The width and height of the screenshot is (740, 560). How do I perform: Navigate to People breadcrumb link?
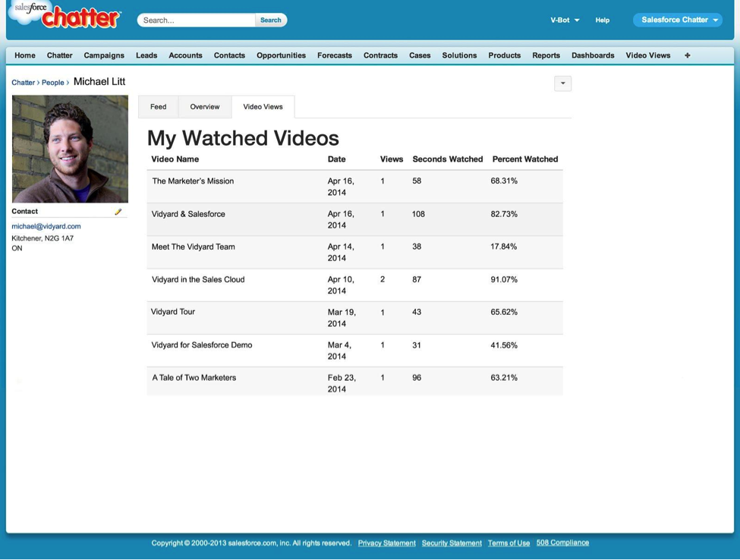(x=52, y=83)
